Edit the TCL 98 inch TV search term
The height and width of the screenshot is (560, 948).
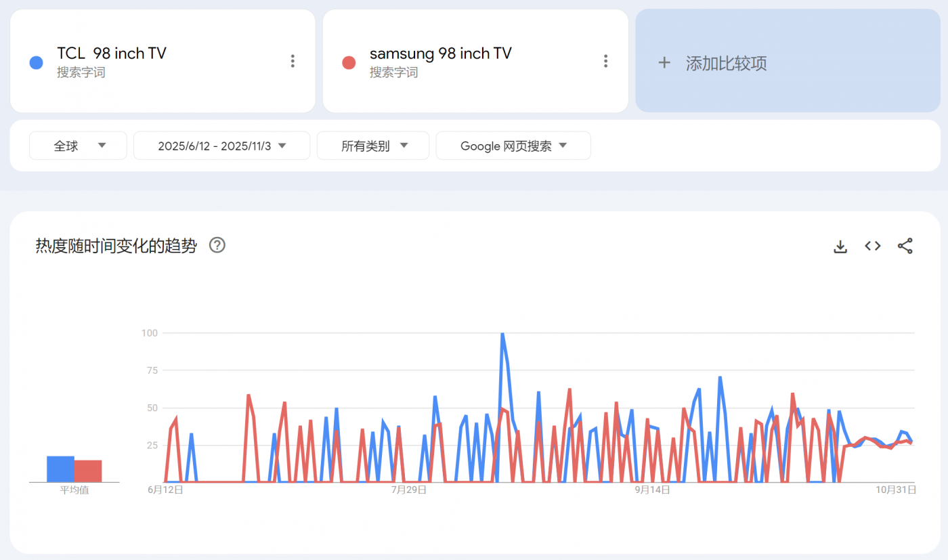112,53
